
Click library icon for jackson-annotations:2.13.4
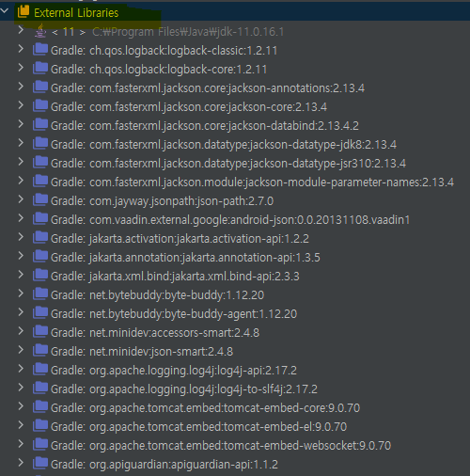tap(40, 87)
